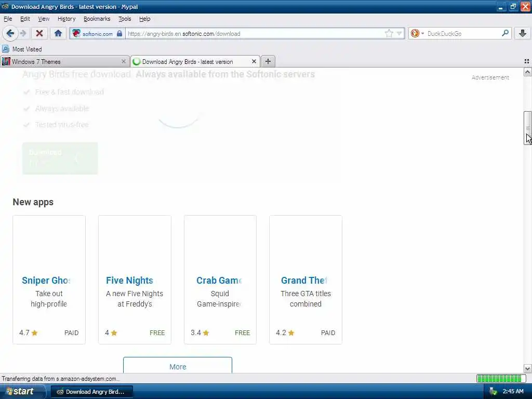
Task: Click the FREE label on Five Nights card
Action: (x=157, y=333)
